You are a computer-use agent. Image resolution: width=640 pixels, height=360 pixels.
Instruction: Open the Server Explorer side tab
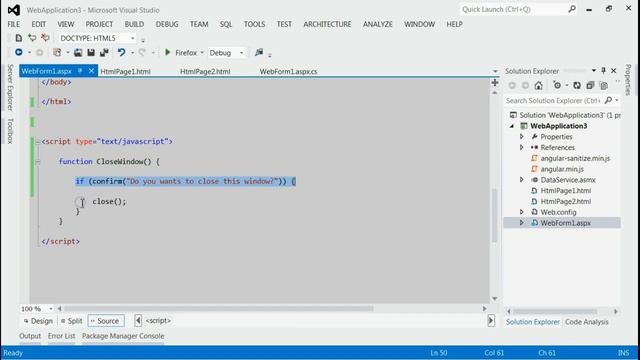click(11, 87)
